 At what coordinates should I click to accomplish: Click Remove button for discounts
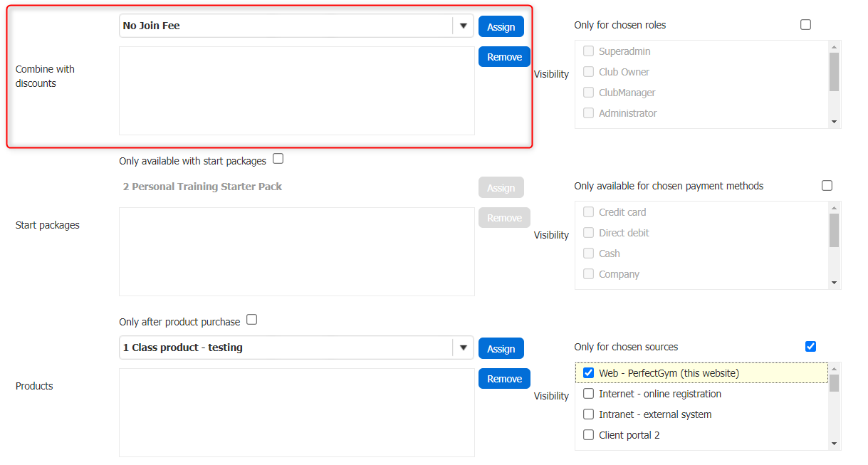click(x=504, y=57)
